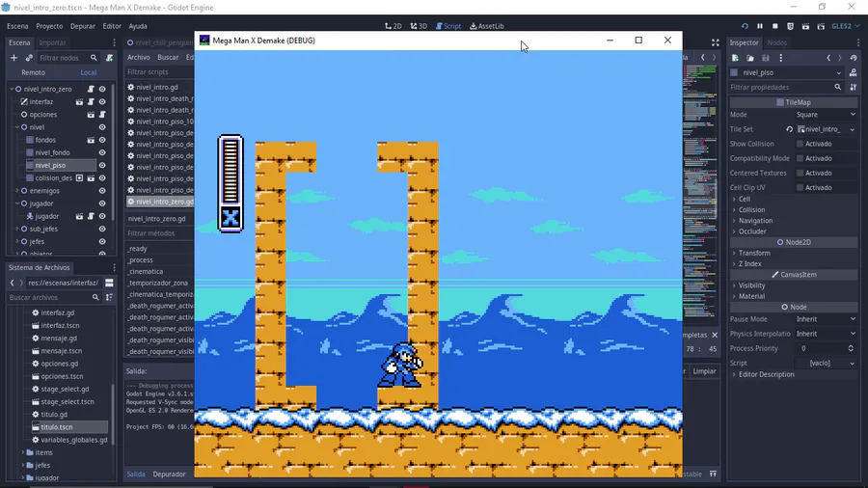Viewport: 868px width, 488px height.
Task: Enable the Compatibility Mode checkbox
Action: click(x=800, y=158)
